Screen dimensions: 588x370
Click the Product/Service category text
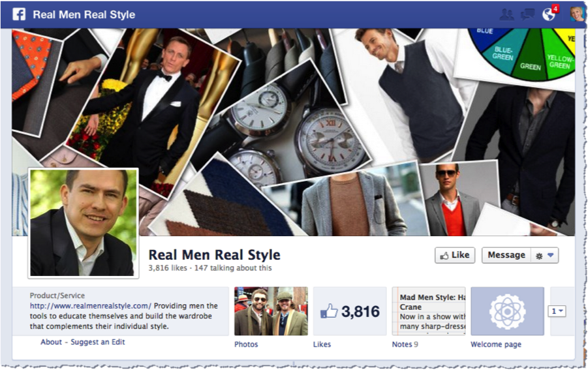57,296
